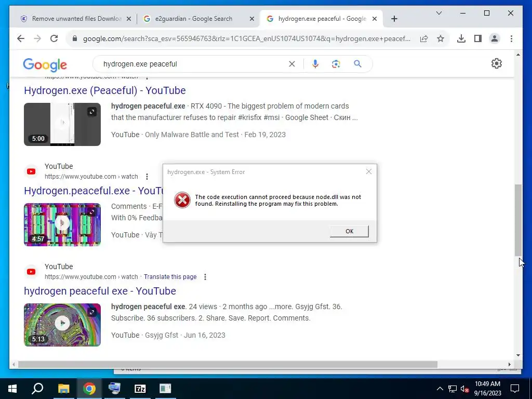532x399 pixels.
Task: Submit search with magnifier icon
Action: coord(357,64)
